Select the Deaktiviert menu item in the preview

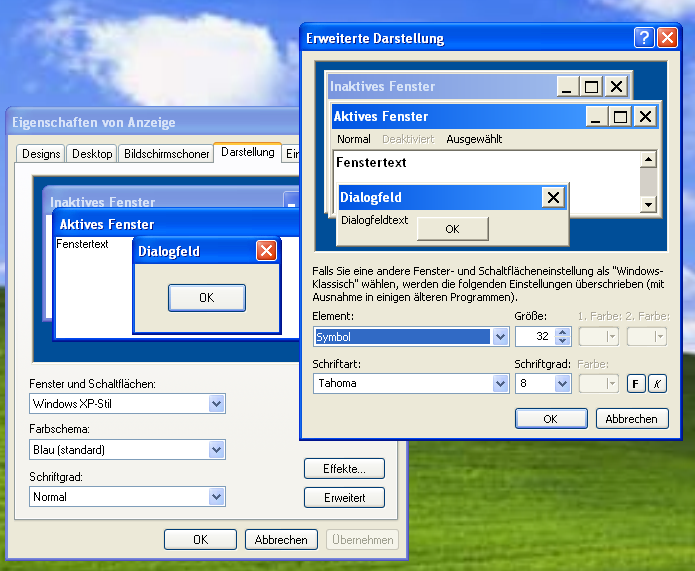(x=408, y=139)
